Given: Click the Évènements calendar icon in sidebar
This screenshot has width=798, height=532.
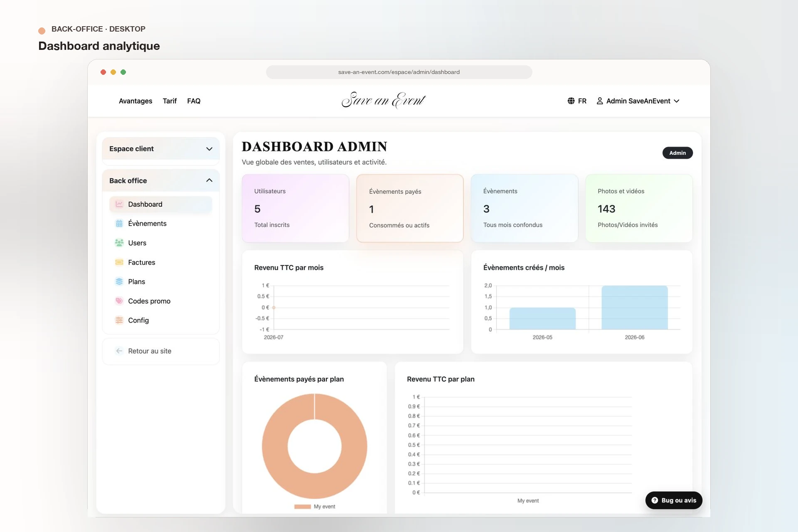Looking at the screenshot, I should click(x=119, y=223).
